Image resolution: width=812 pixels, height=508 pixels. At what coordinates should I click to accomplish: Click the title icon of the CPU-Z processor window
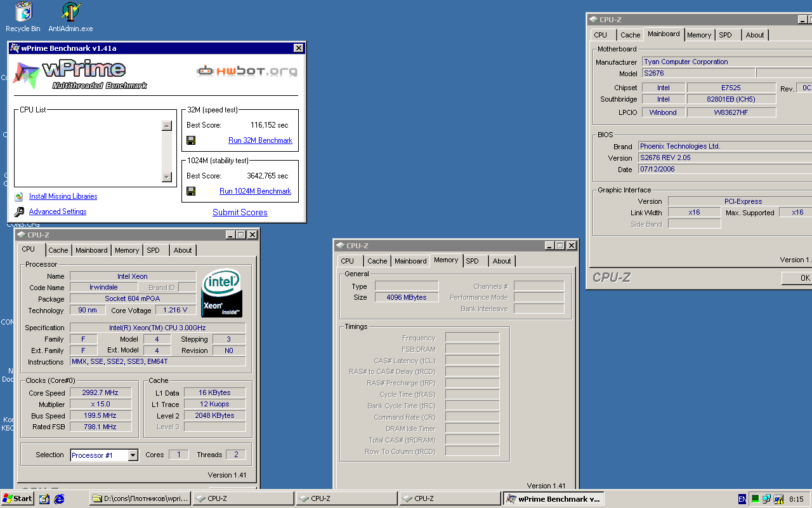coord(22,235)
